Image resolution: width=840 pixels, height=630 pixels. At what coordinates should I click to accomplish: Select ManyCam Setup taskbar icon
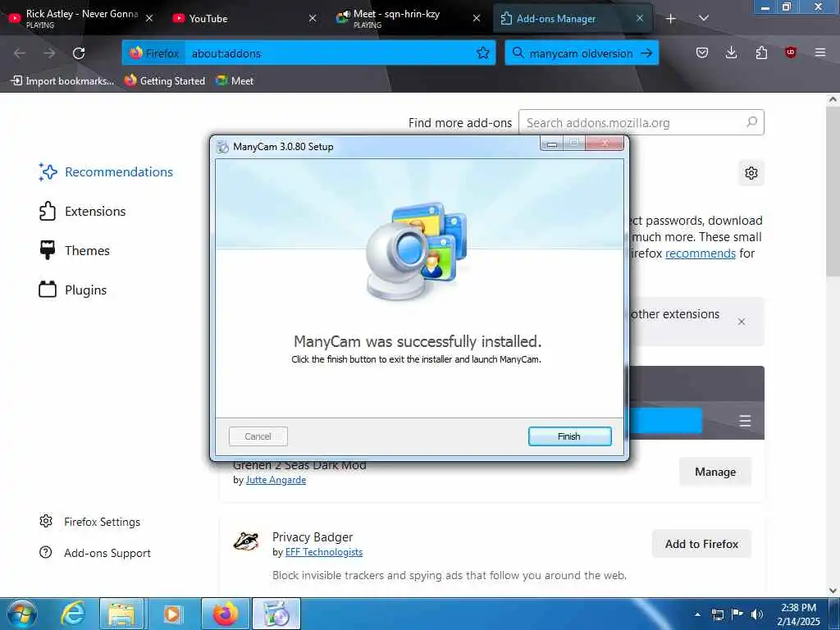point(276,614)
